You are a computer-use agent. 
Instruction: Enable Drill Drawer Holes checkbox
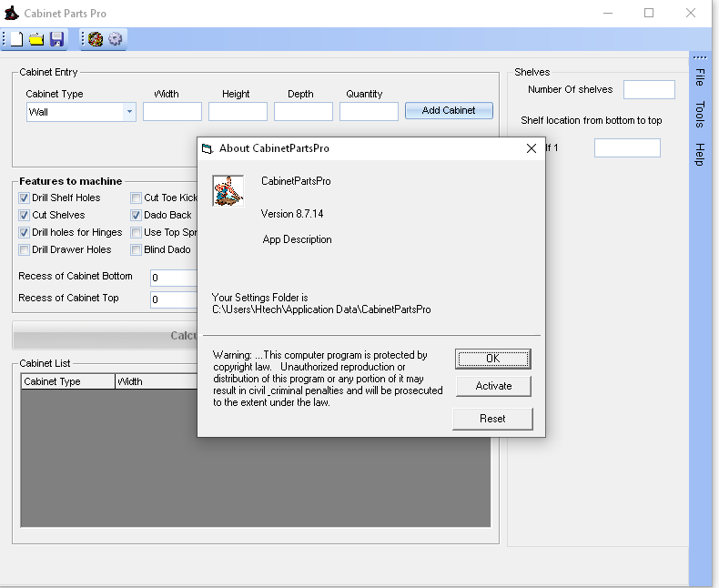[25, 249]
